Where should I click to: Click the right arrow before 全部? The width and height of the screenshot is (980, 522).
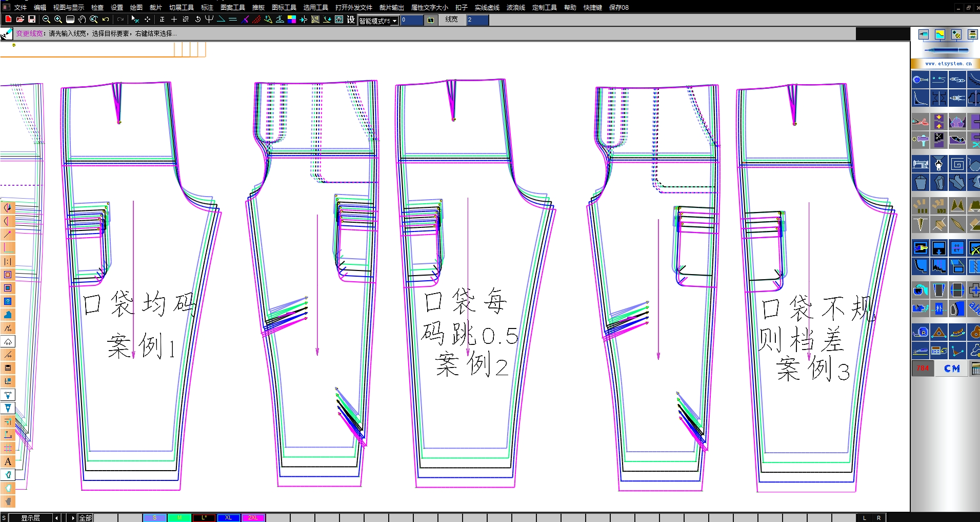pos(73,518)
